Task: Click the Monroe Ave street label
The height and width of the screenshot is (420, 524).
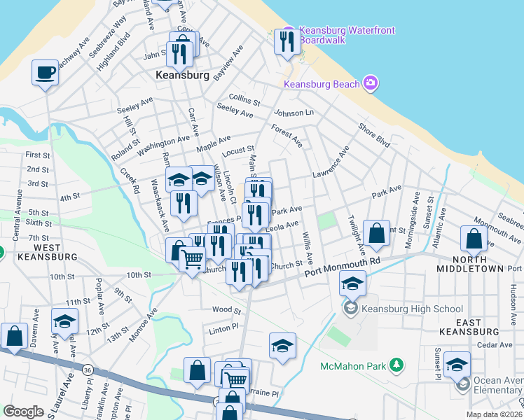Action: 143,325
